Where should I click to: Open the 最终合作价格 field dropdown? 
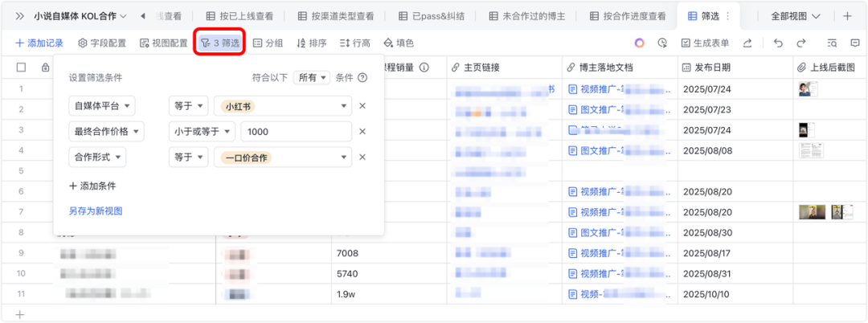coord(106,132)
